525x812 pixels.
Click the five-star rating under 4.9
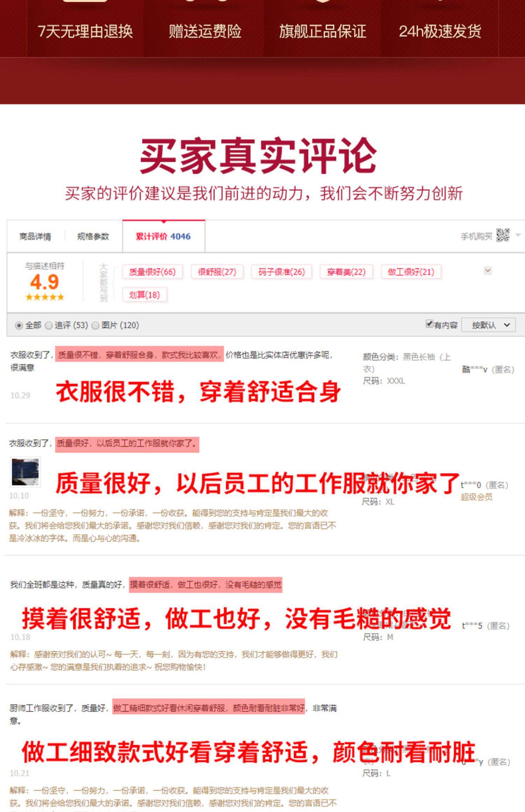(x=45, y=297)
